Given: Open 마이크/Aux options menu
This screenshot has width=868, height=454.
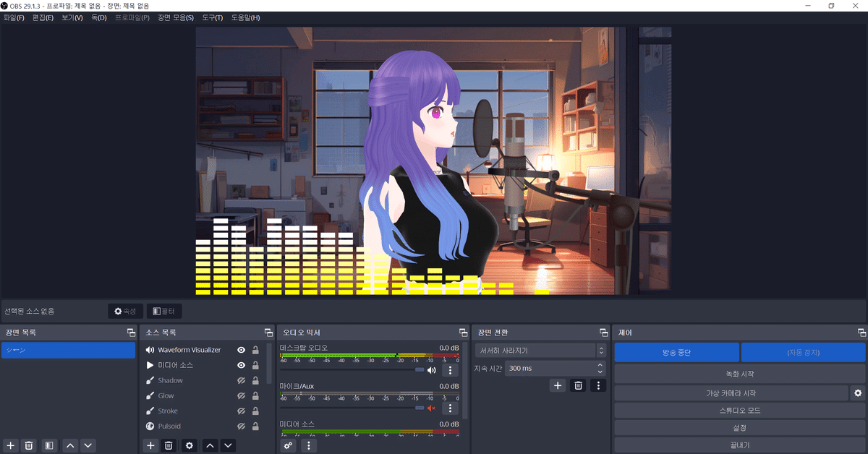Looking at the screenshot, I should [450, 408].
